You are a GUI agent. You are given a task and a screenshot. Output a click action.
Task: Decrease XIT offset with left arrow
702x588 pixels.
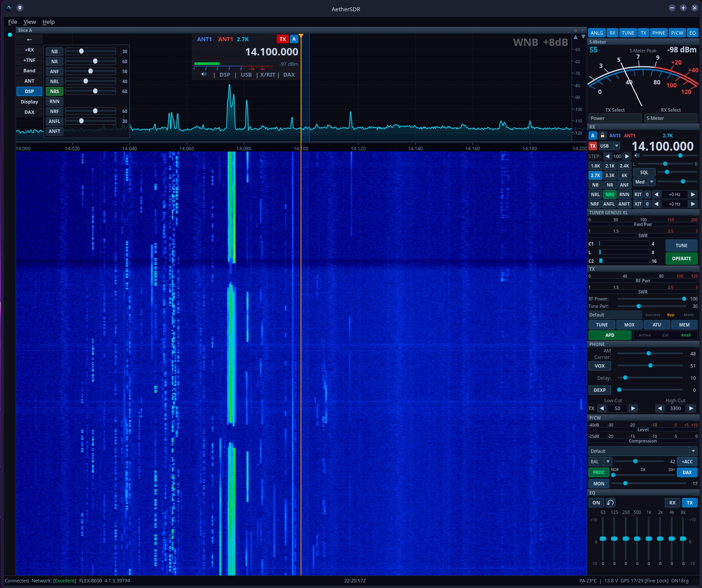pos(656,204)
